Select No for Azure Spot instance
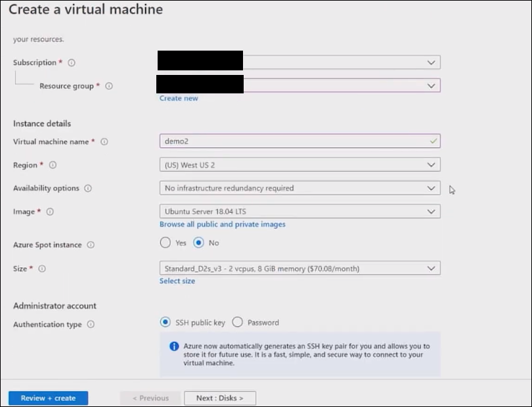532x407 pixels. [x=199, y=243]
